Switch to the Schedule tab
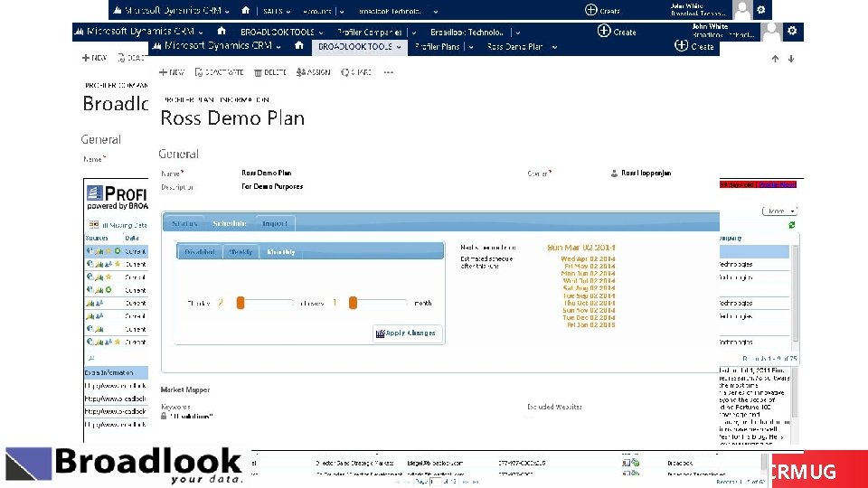This screenshot has height=488, width=868. tap(229, 223)
